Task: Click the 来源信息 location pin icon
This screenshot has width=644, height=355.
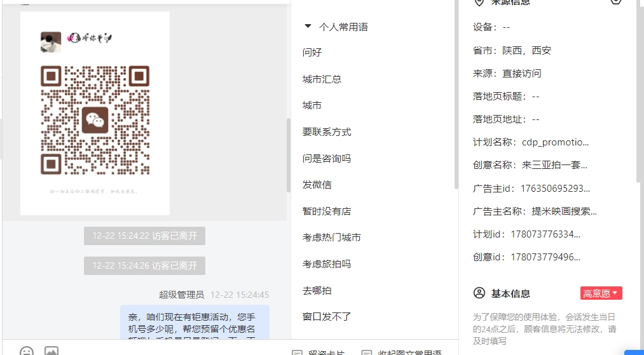Action: click(479, 2)
